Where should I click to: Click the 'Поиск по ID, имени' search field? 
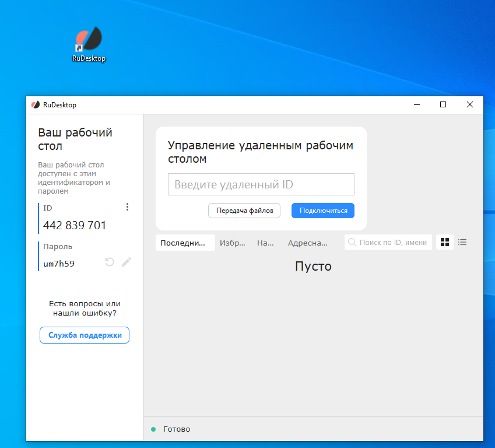388,242
